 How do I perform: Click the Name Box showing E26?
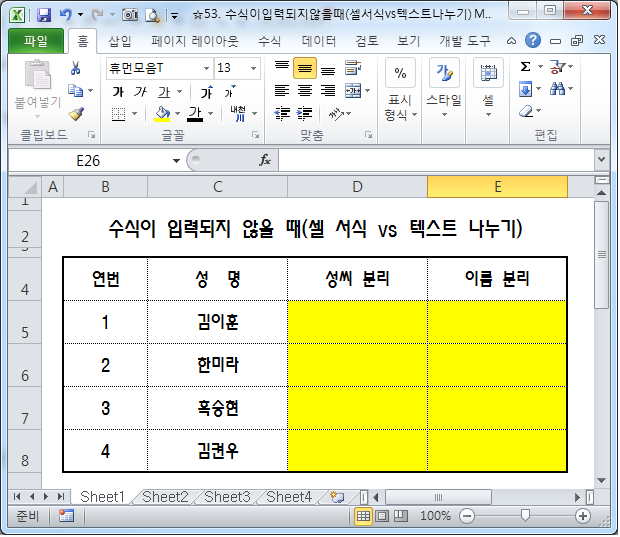coord(89,161)
